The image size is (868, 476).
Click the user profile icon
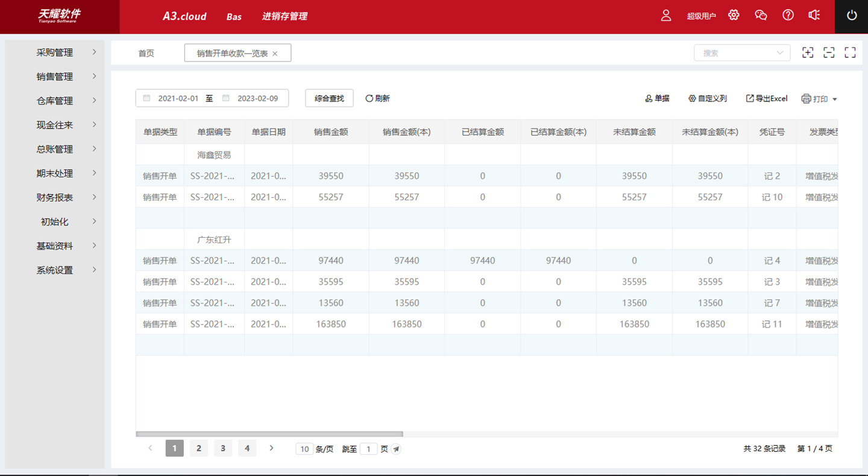[x=666, y=16]
